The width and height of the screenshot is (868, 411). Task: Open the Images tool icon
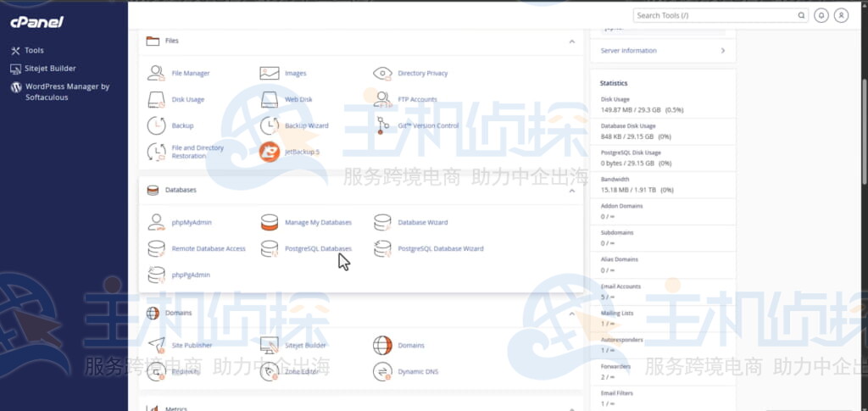click(x=270, y=73)
